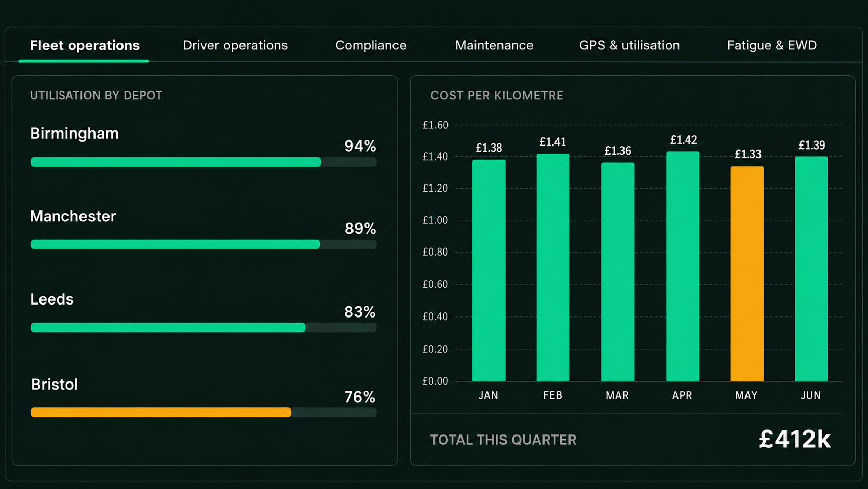Select the JUN cost bar

811,269
